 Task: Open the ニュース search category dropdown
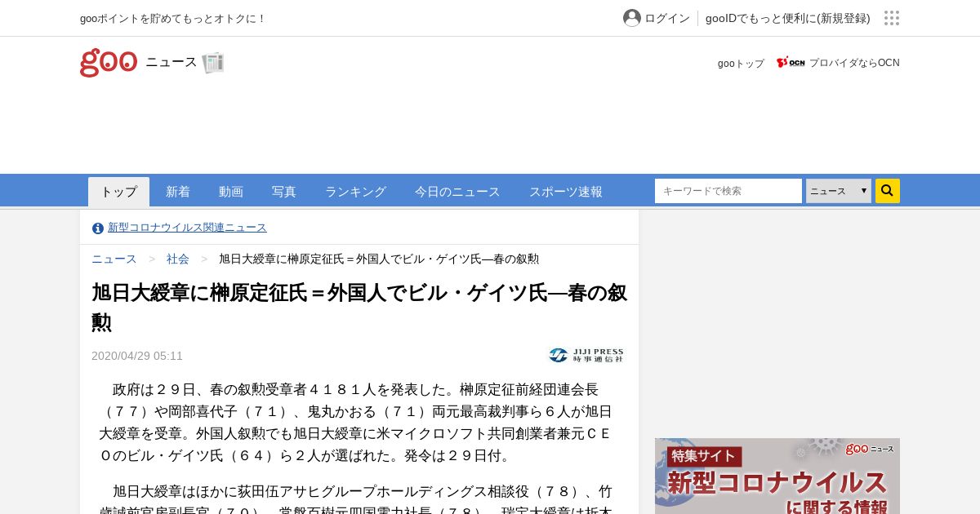point(839,191)
